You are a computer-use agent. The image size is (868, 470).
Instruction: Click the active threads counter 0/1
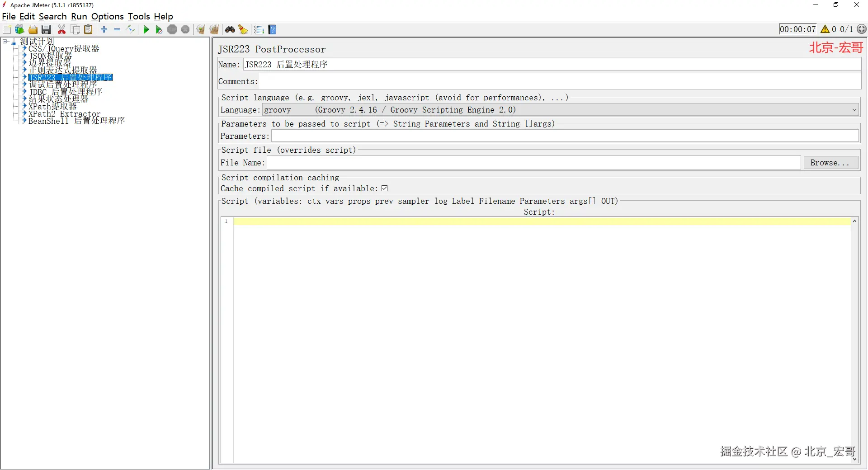coord(846,29)
